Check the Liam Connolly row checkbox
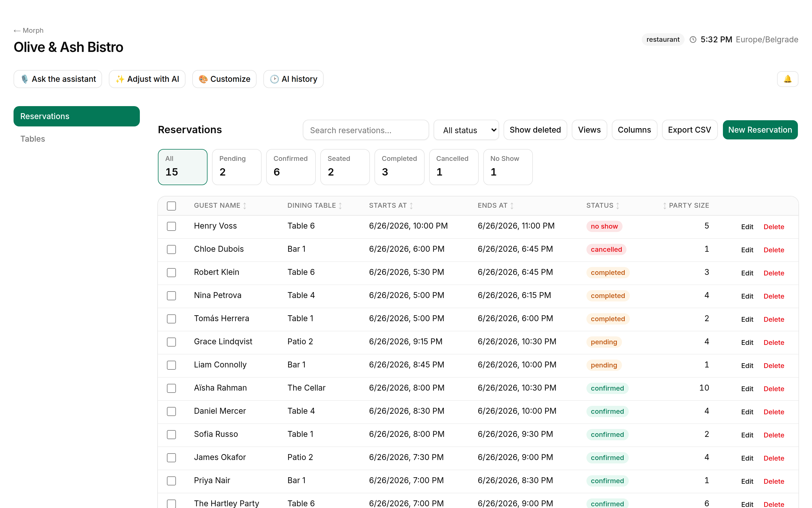 click(x=171, y=365)
